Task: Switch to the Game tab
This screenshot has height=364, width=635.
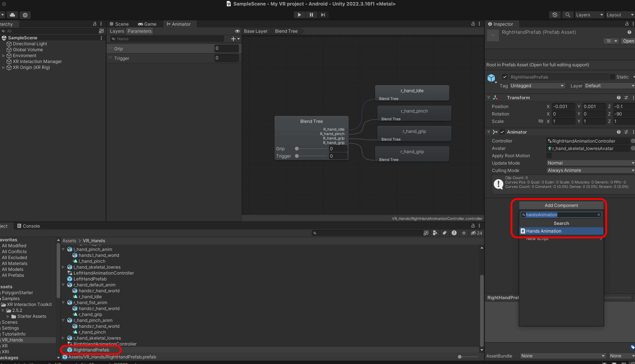Action: pyautogui.click(x=147, y=24)
